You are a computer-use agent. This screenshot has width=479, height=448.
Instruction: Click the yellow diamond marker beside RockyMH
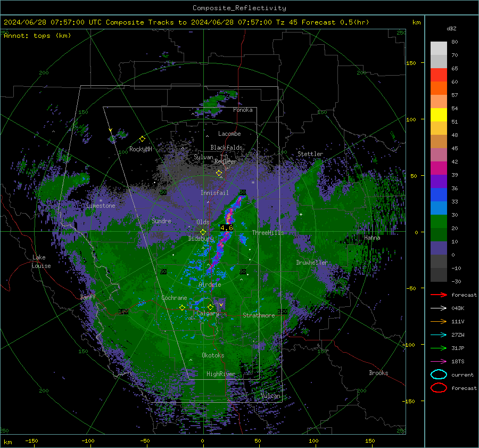click(142, 139)
